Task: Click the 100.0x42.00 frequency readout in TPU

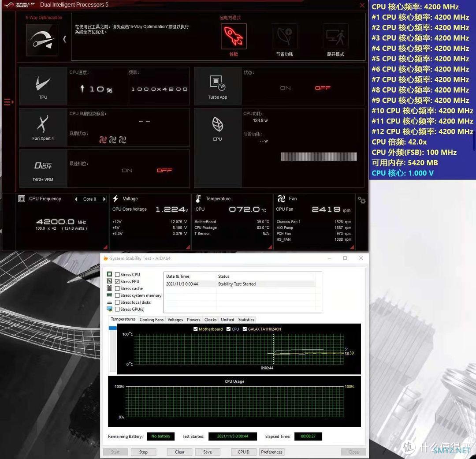Action: 160,89
